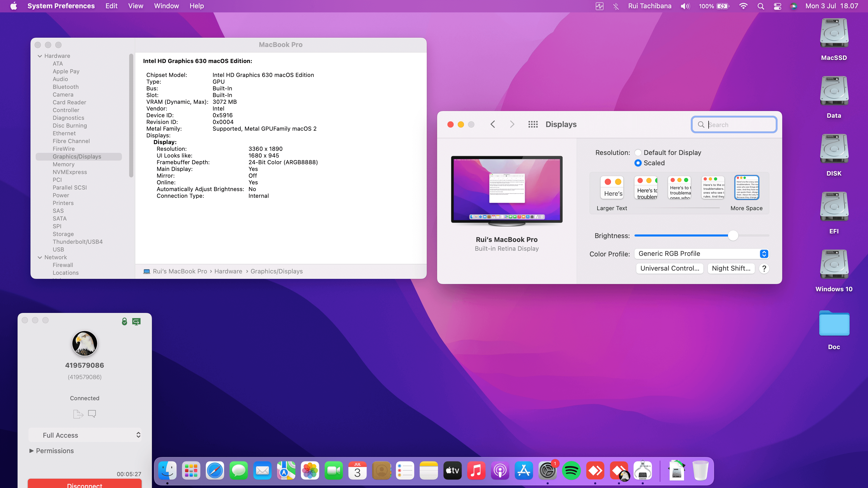The height and width of the screenshot is (488, 868).
Task: Click the Displays search field
Action: (734, 125)
